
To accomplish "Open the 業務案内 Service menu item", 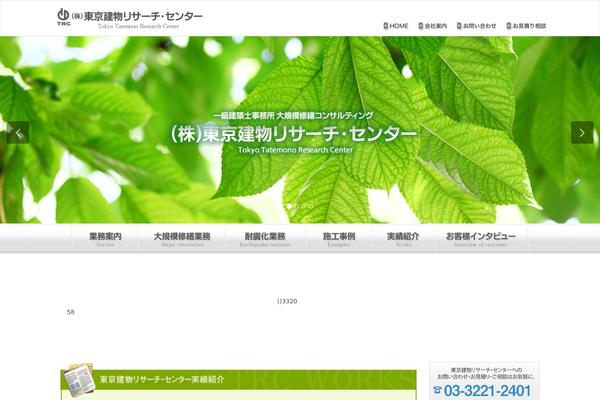I will tap(105, 239).
